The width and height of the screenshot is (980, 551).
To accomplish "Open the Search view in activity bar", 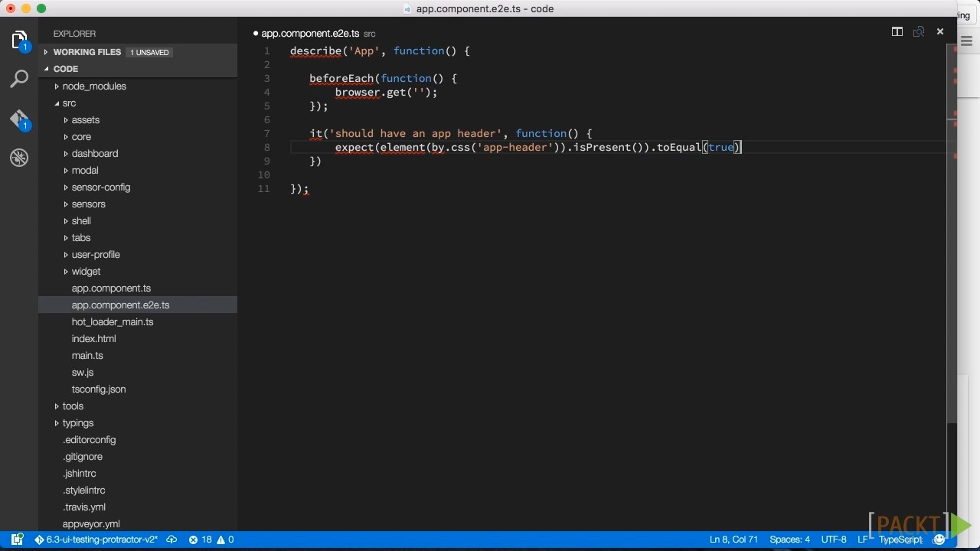I will tap(19, 79).
